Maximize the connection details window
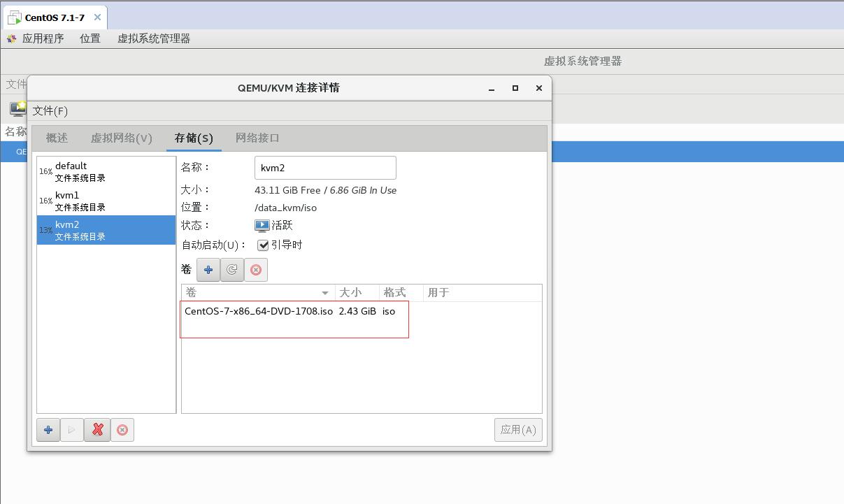Screen dimensions: 844x504 click(x=515, y=88)
